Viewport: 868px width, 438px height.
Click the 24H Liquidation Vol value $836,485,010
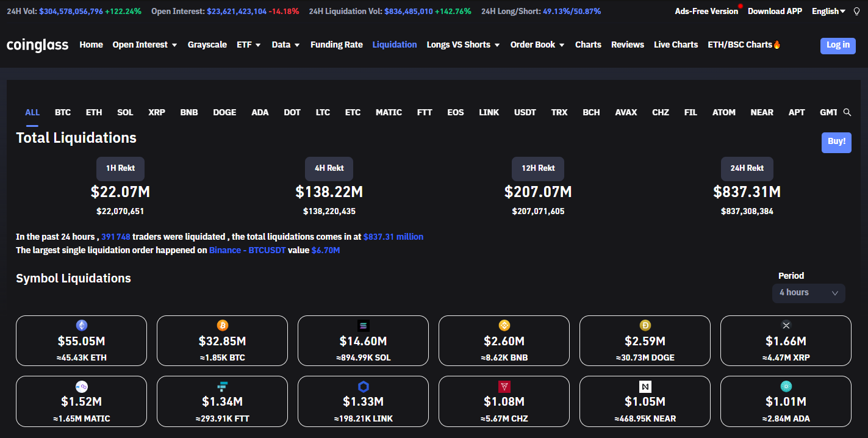point(408,12)
